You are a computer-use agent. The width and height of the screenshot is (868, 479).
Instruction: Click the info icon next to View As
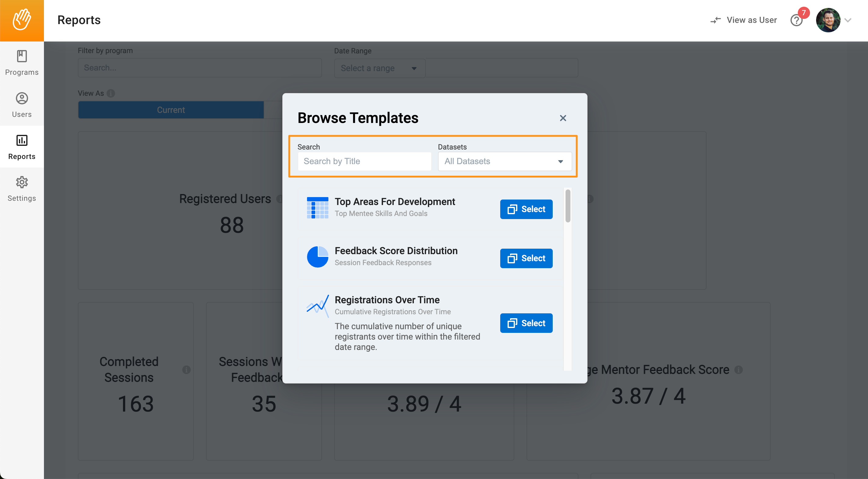[110, 93]
